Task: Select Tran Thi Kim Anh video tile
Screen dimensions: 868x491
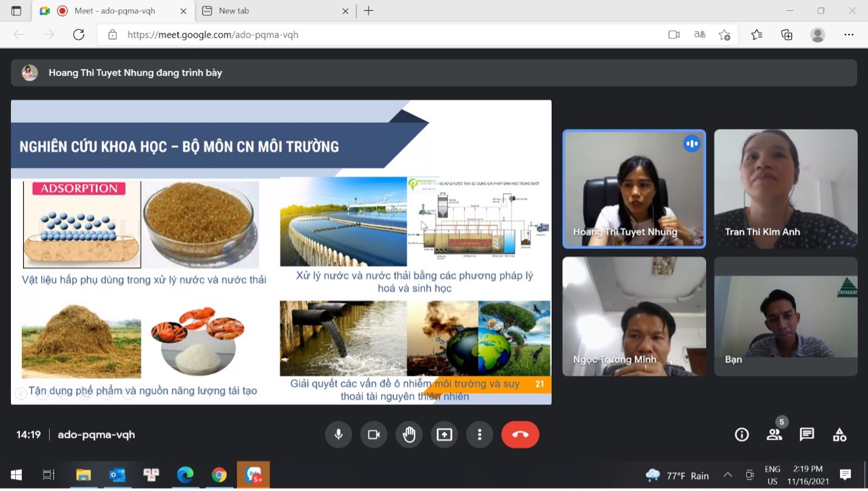Action: pyautogui.click(x=785, y=189)
